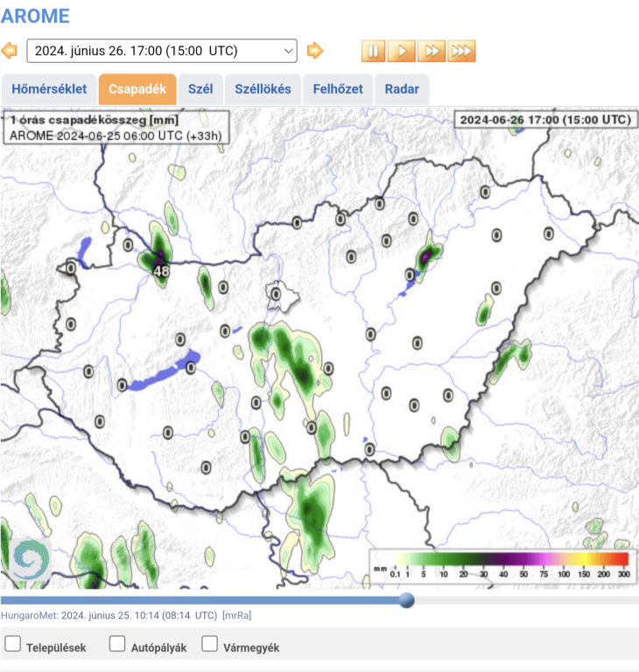Click the timeline slider handle

pos(406,600)
